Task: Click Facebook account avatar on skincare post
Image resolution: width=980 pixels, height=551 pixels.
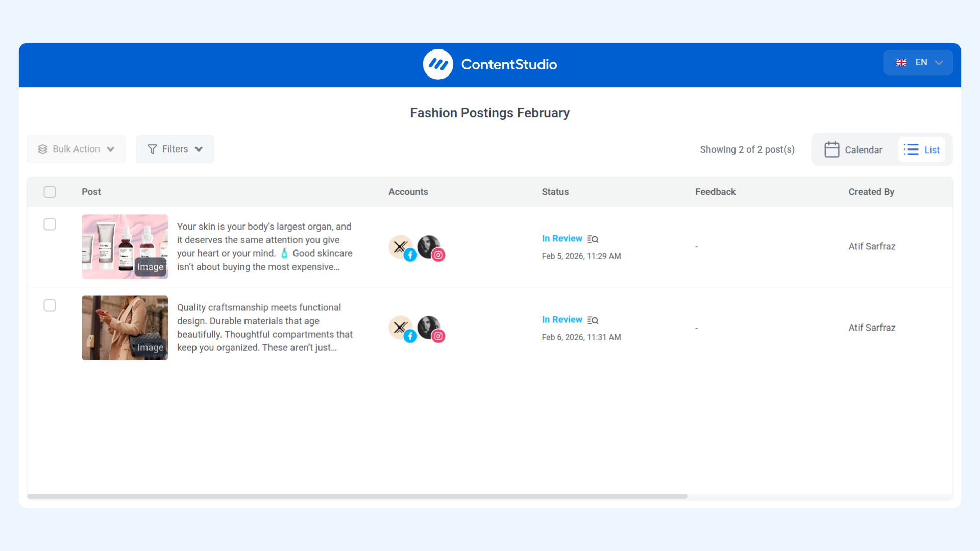Action: pos(401,247)
